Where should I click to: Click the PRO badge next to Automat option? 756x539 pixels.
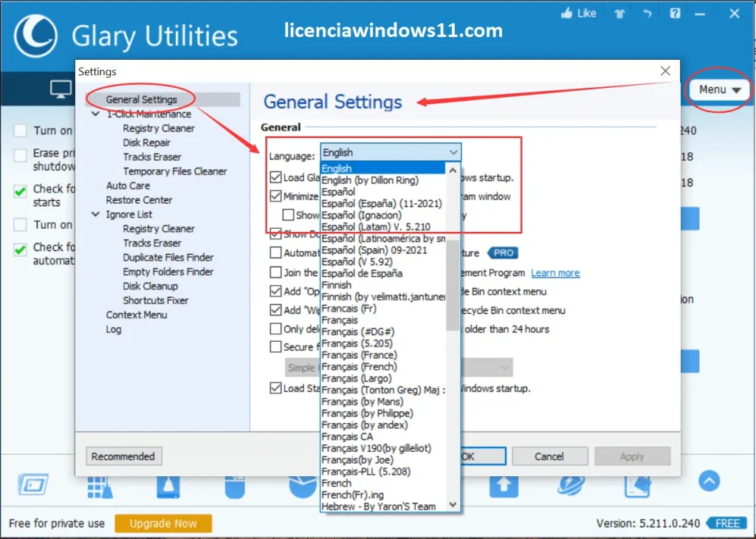pos(503,253)
